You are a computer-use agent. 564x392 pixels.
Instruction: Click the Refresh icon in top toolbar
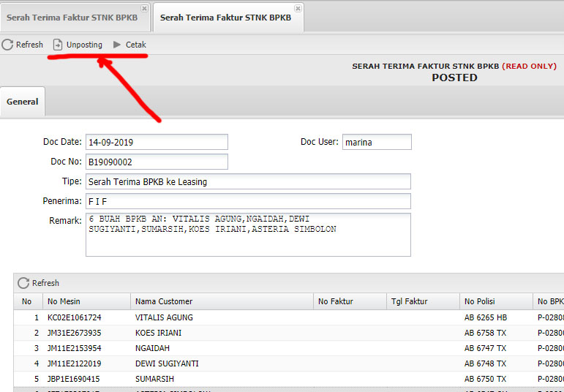click(8, 45)
